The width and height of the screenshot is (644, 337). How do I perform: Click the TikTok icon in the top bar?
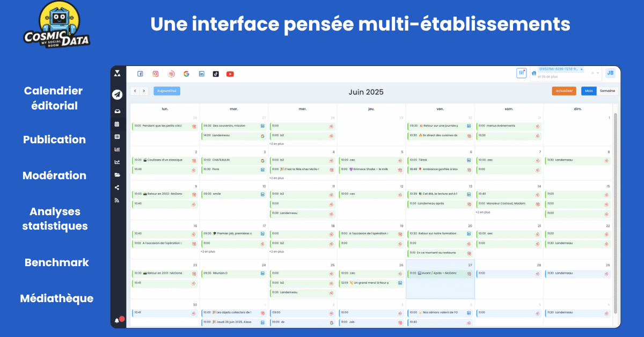215,74
